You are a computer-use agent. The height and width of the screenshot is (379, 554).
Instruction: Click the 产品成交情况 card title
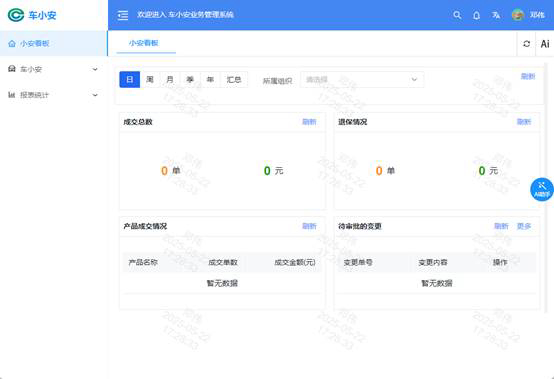(145, 226)
